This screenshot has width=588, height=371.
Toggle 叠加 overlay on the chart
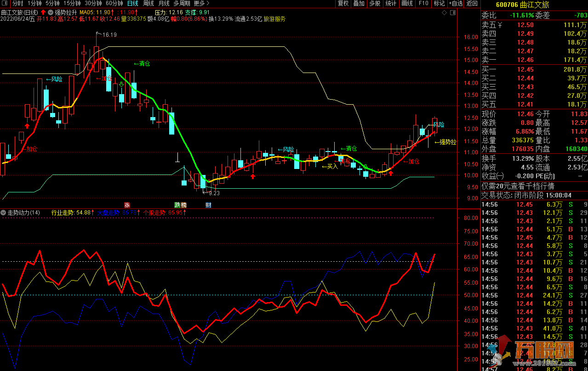pos(359,3)
